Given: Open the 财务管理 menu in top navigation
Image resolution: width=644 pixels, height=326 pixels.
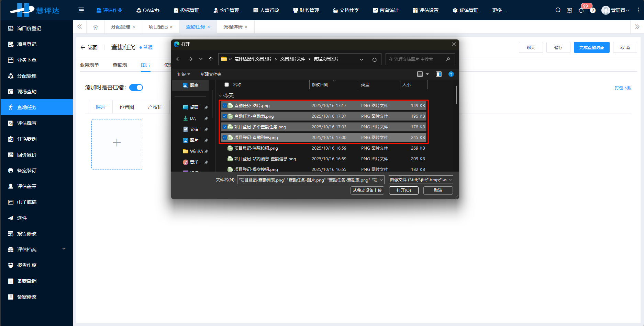Looking at the screenshot, I should click(306, 10).
